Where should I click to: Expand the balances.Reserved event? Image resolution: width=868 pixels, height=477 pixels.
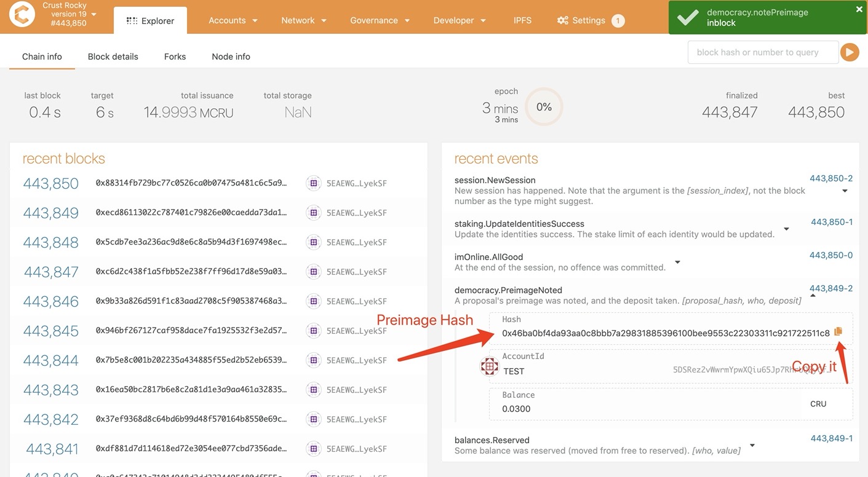[x=752, y=445]
